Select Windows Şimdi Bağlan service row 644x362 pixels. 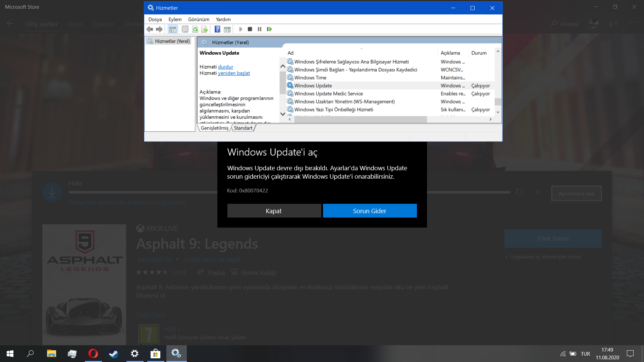(390, 70)
